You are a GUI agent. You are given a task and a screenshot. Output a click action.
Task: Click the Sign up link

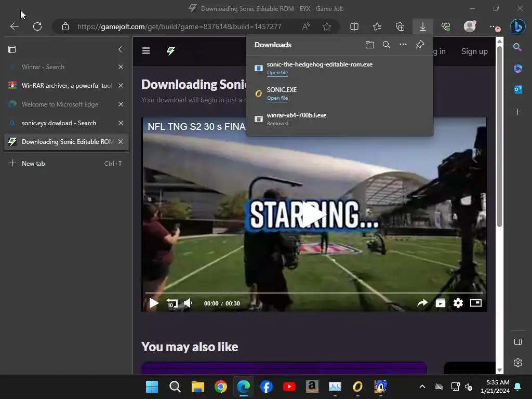click(474, 51)
